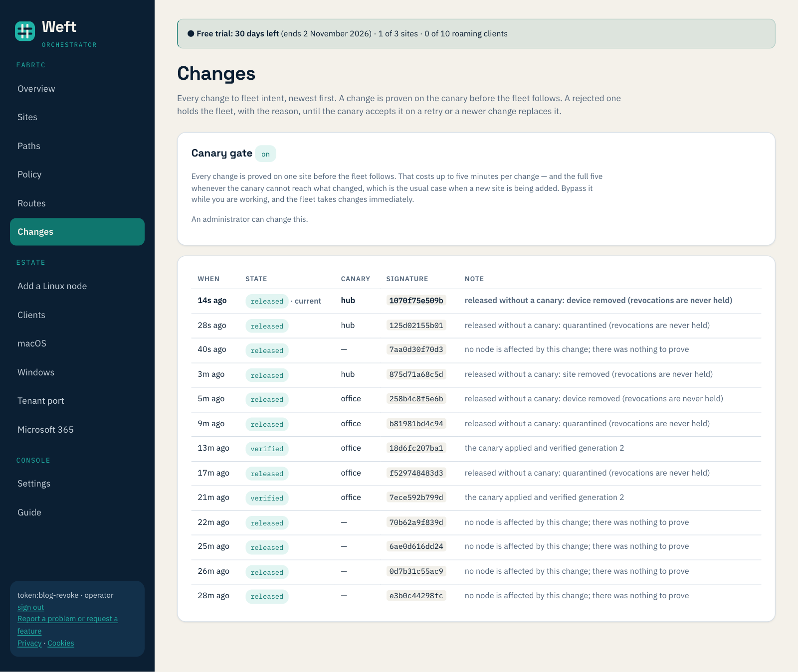Click signature 18d6fc207ba1
Screen dimensions: 798x672
point(416,448)
